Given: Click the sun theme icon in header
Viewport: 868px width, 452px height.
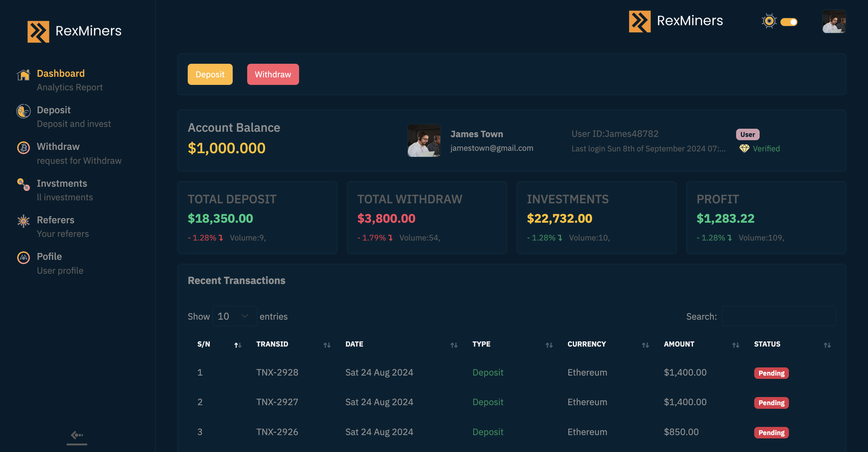Looking at the screenshot, I should coord(769,21).
